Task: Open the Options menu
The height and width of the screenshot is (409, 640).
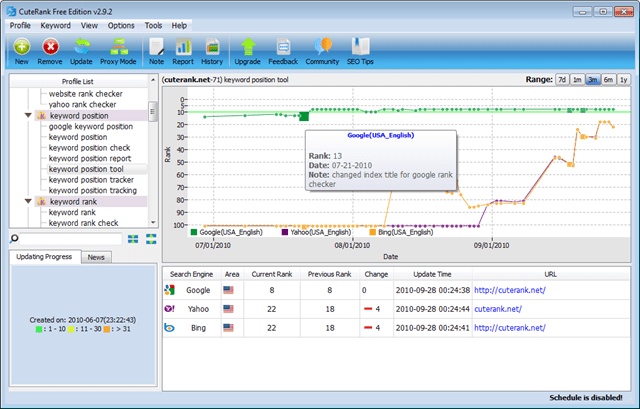Action: (x=121, y=25)
